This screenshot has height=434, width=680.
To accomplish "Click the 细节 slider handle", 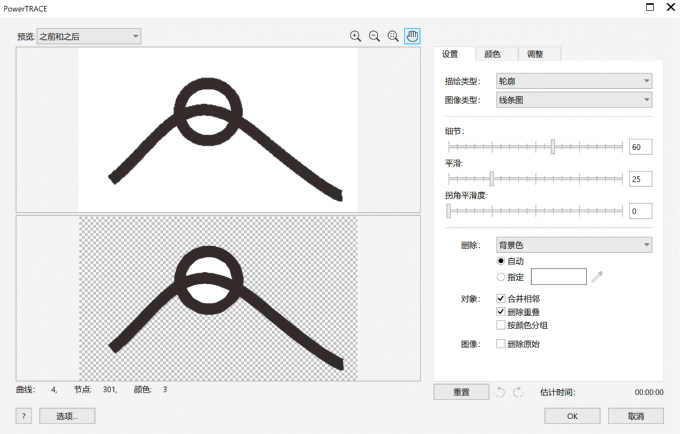I will tap(552, 147).
